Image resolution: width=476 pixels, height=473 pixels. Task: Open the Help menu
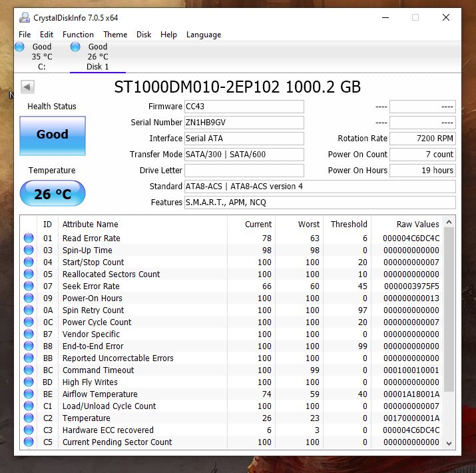pos(168,35)
